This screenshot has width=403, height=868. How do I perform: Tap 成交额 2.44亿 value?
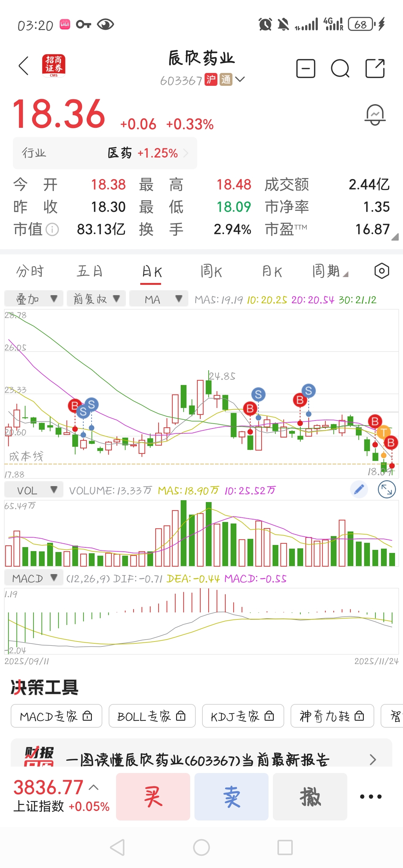[x=369, y=185]
